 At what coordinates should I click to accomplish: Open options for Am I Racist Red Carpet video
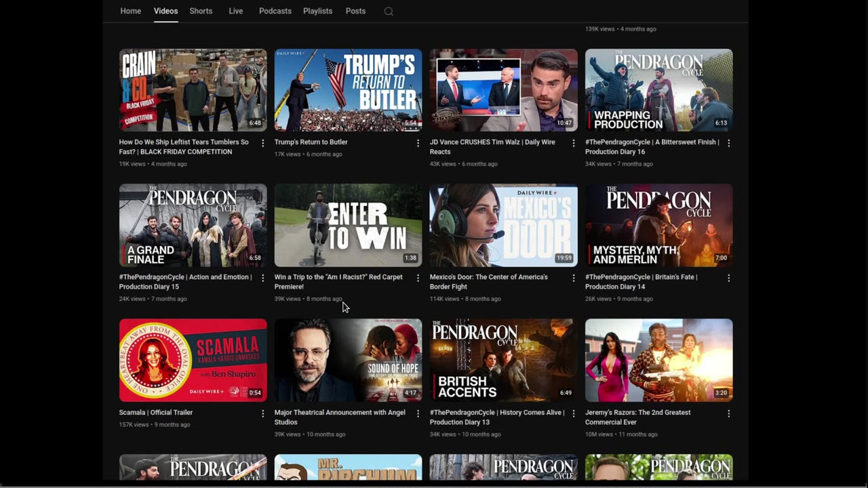click(418, 278)
